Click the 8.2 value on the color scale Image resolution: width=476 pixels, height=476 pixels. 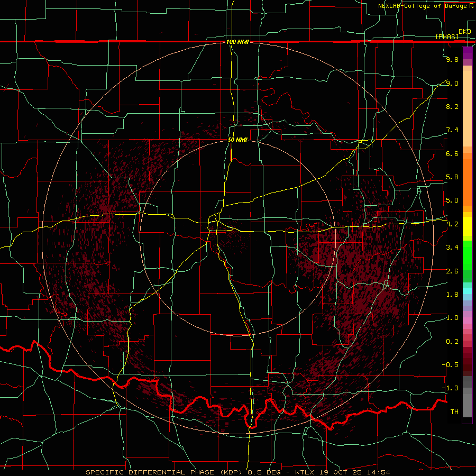[x=452, y=106]
